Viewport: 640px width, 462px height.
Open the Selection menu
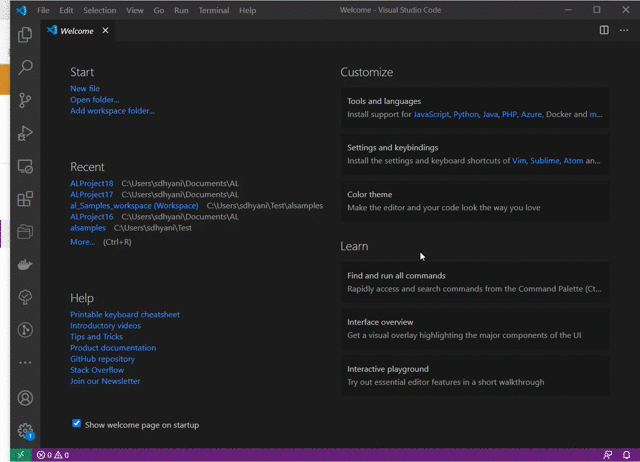coord(100,10)
